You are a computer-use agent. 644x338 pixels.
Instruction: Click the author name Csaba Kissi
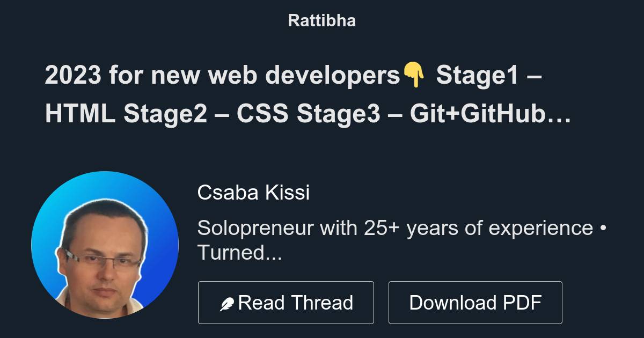tap(254, 192)
